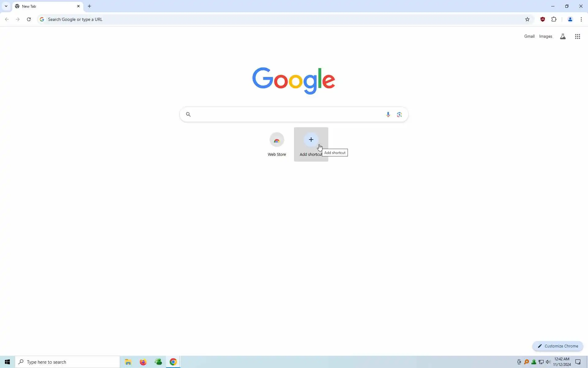Open the Chrome profile avatar

click(570, 19)
